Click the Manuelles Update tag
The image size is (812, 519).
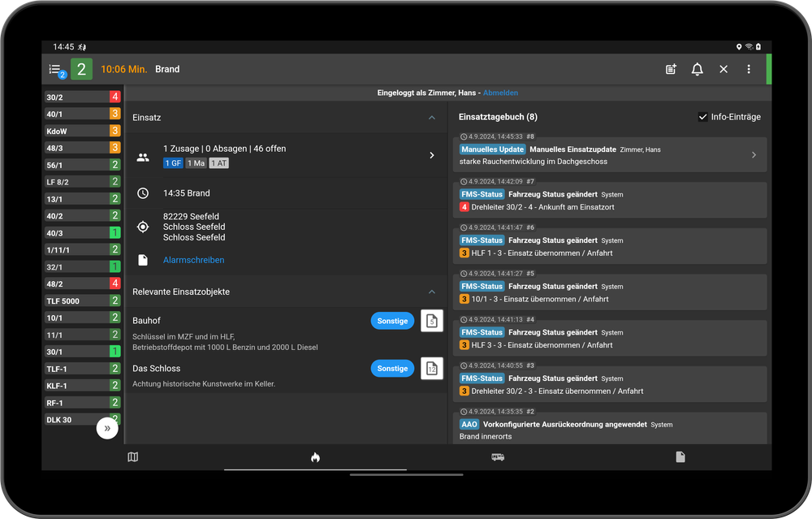(x=493, y=149)
